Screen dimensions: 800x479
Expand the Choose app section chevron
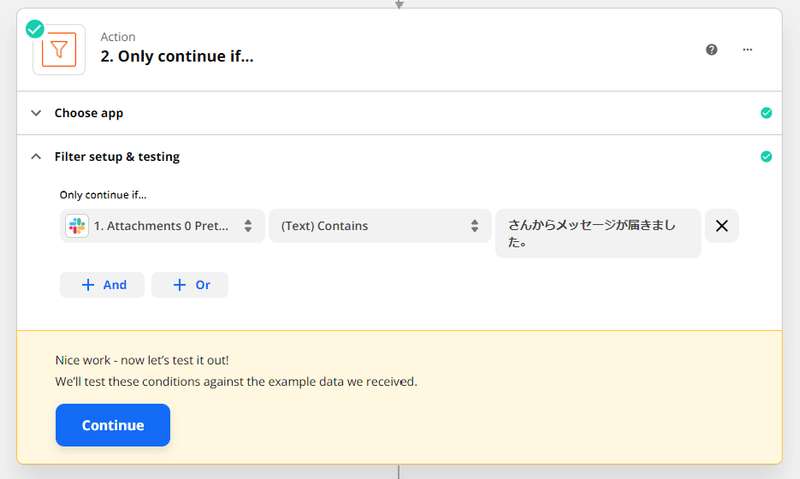pyautogui.click(x=36, y=113)
